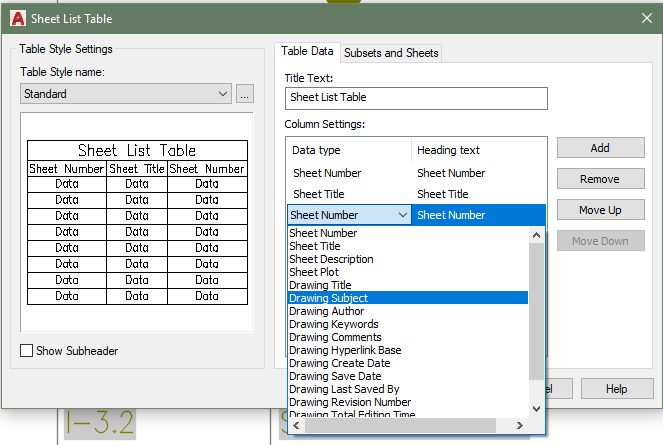Screen dimensions: 663x445
Task: Choose Drawing Revision Number from dropdown list
Action: [x=408, y=402]
